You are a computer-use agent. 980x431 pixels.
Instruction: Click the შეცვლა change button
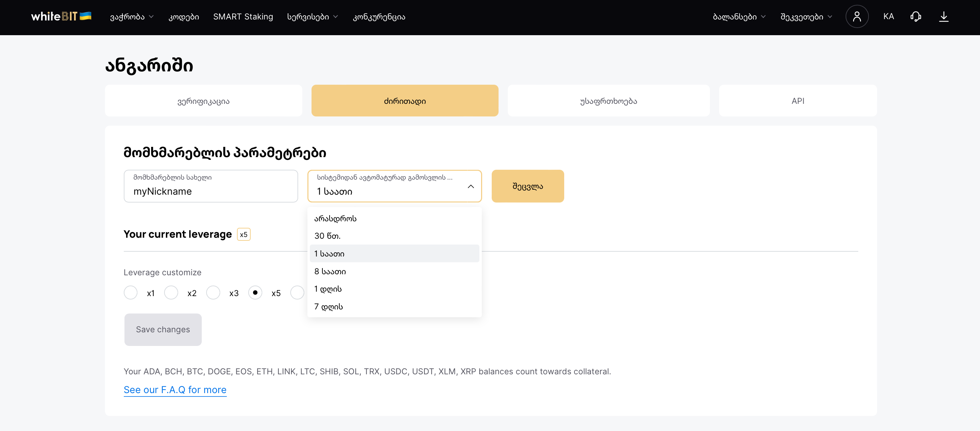pos(528,186)
